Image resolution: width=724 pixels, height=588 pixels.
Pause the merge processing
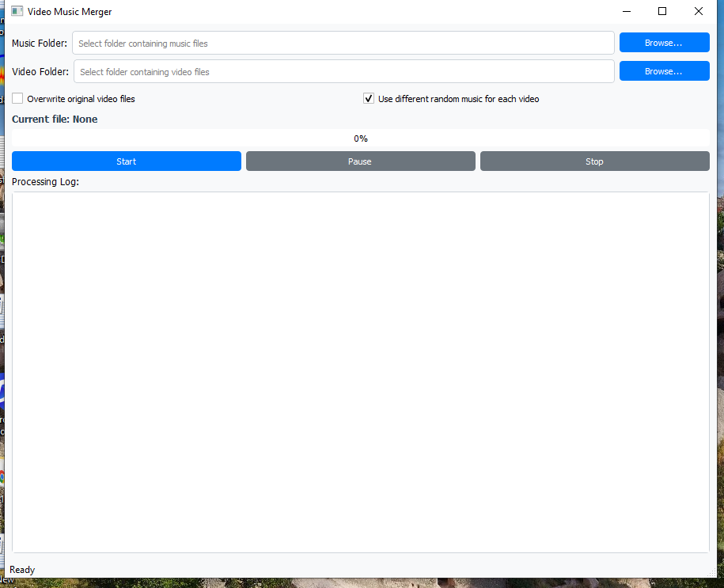(x=360, y=161)
